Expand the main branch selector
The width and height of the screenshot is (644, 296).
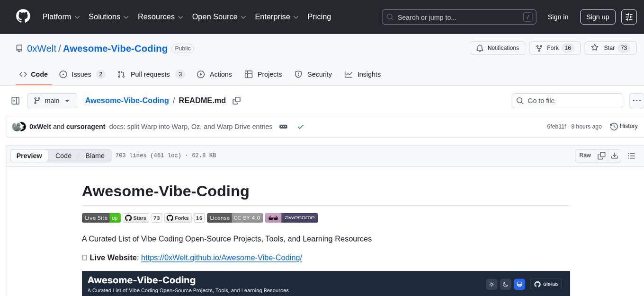52,100
